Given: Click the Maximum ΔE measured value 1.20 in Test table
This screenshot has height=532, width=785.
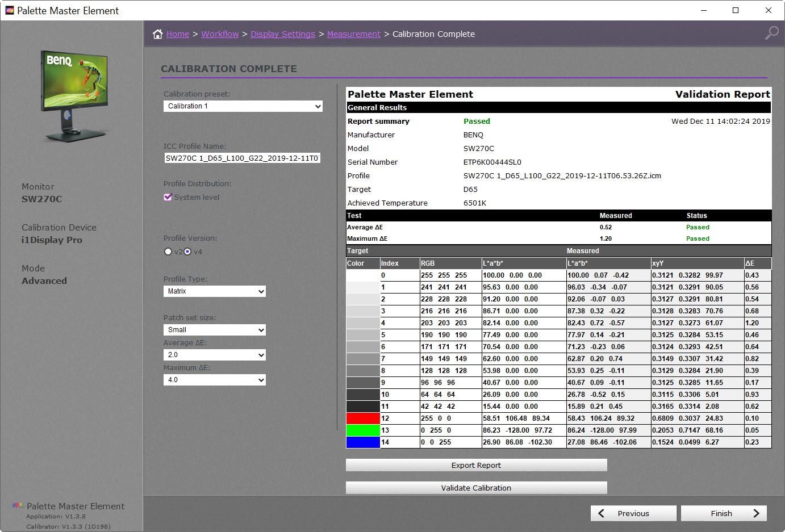Looking at the screenshot, I should point(606,238).
